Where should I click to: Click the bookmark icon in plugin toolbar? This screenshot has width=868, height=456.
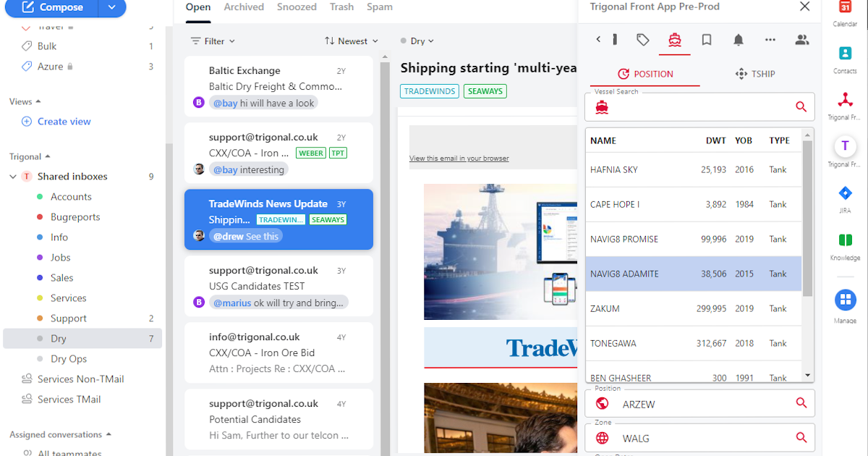(707, 40)
